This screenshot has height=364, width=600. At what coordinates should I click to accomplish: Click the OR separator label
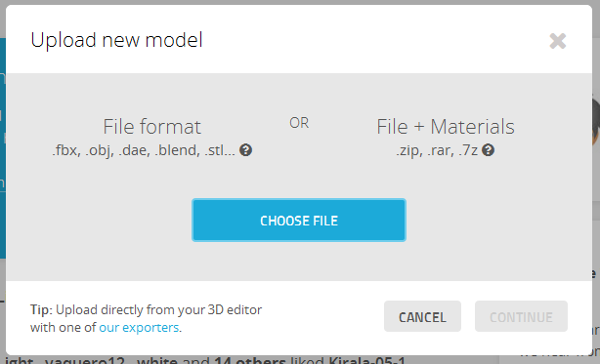(299, 123)
